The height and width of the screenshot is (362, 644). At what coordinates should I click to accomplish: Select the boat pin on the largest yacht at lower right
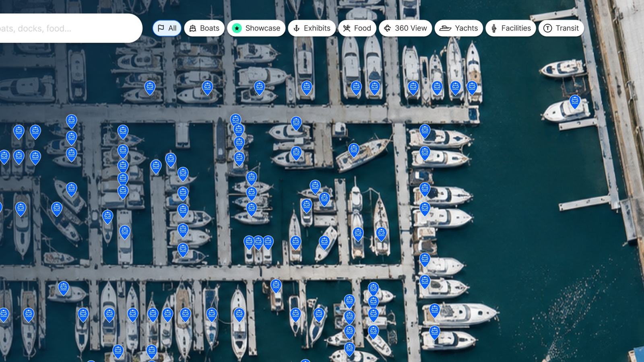[434, 311]
